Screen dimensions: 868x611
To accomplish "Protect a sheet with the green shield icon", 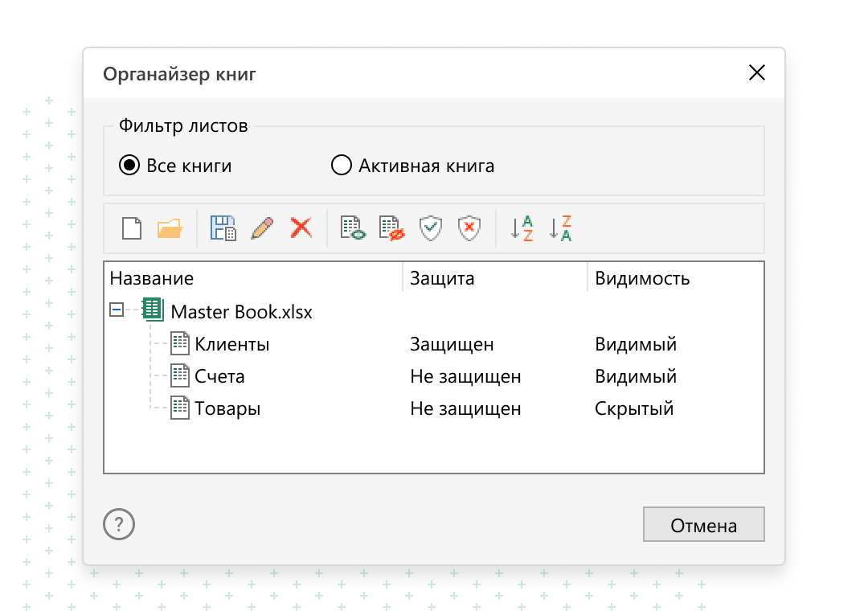I will point(431,228).
